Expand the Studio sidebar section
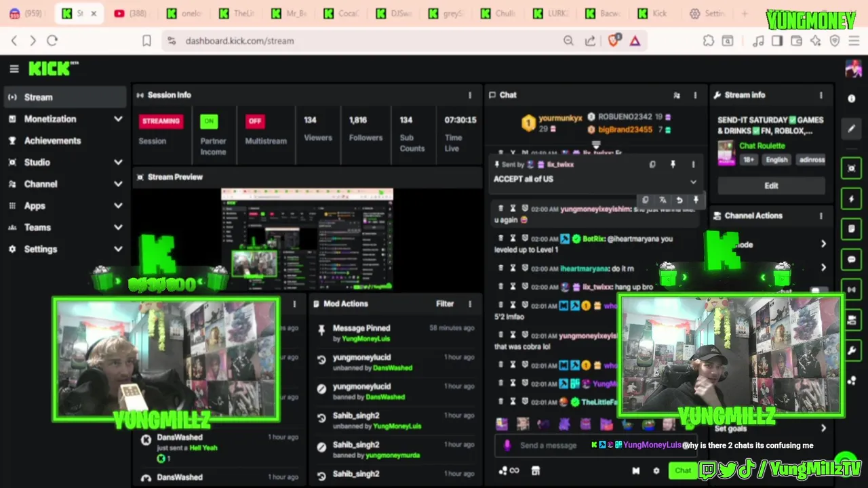Screen dimensions: 868x488 coord(65,162)
